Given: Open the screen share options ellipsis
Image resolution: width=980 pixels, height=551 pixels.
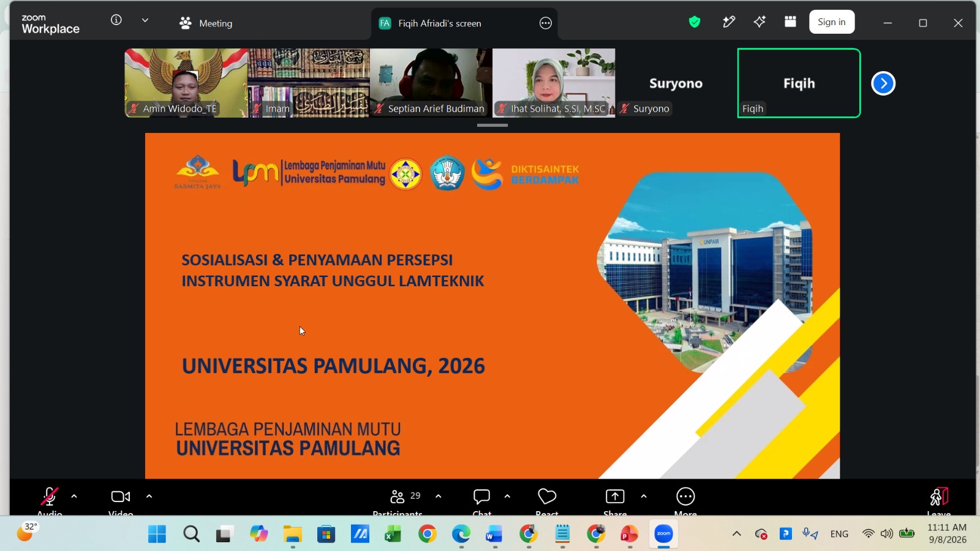Looking at the screenshot, I should coord(546,23).
